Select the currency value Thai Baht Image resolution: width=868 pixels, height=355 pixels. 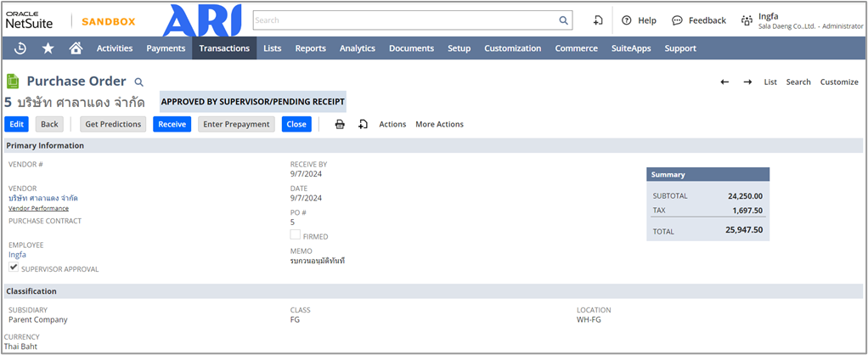click(x=20, y=347)
